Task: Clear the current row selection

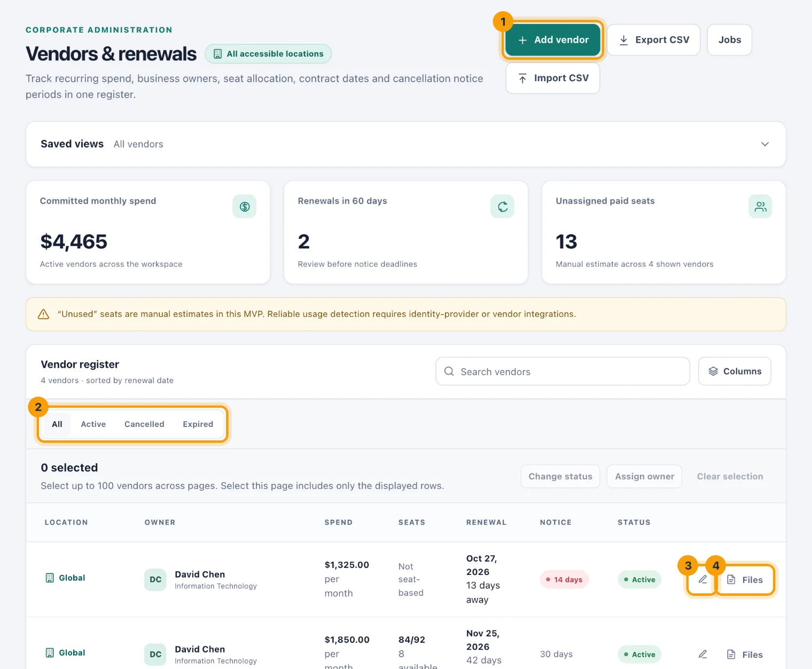Action: (x=730, y=477)
